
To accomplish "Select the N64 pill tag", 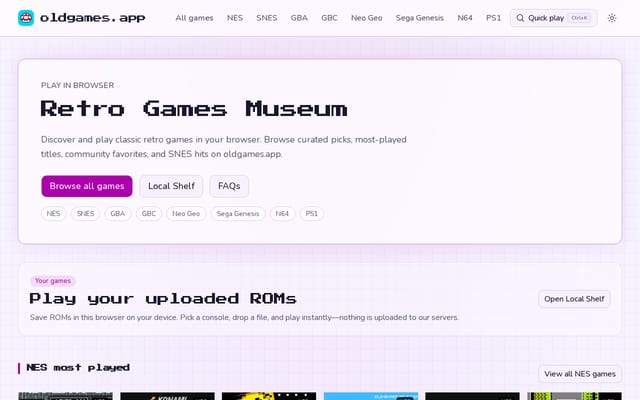I will coord(282,213).
